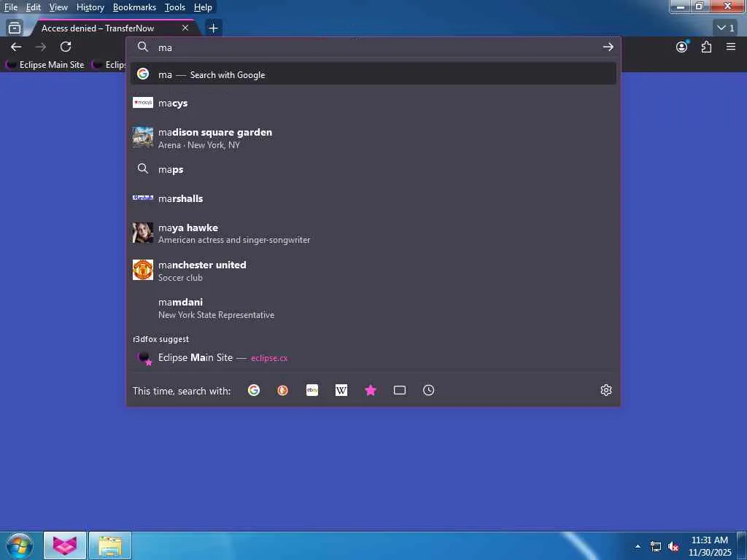Open the hamburger application menu
Screen dimensions: 747x560
pos(731,47)
